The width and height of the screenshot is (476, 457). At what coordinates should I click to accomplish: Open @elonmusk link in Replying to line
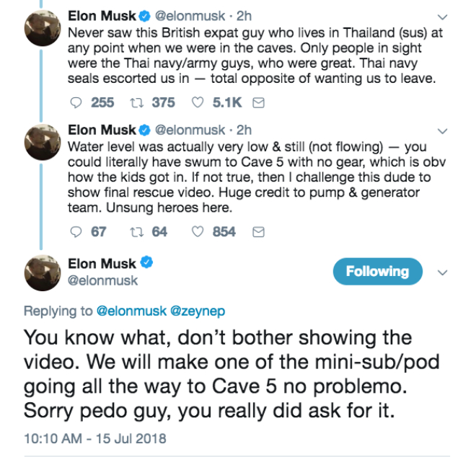[131, 311]
